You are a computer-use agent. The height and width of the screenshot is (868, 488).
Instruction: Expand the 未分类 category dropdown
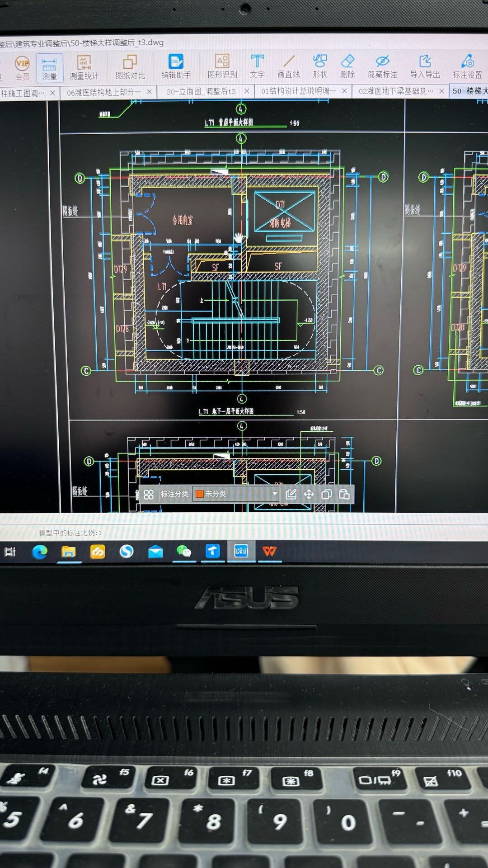(x=275, y=494)
